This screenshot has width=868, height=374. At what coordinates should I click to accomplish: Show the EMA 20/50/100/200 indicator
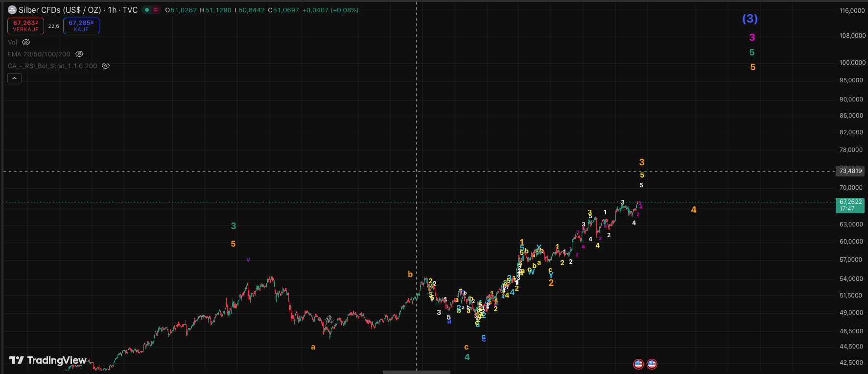click(79, 54)
